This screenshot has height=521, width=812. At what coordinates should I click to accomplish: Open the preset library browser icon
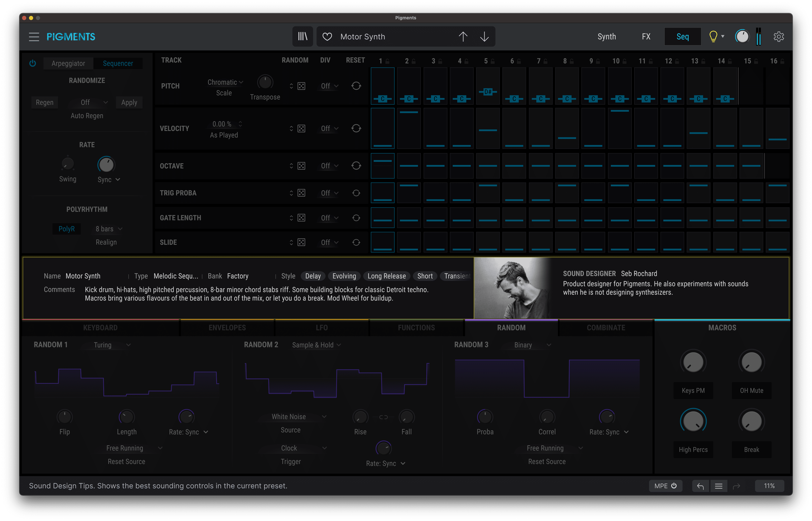(x=303, y=37)
